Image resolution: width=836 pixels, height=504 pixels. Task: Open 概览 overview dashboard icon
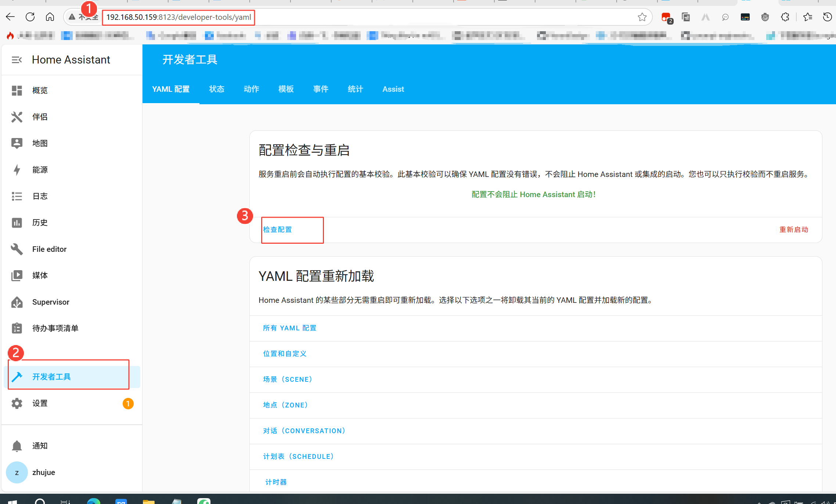tap(17, 90)
